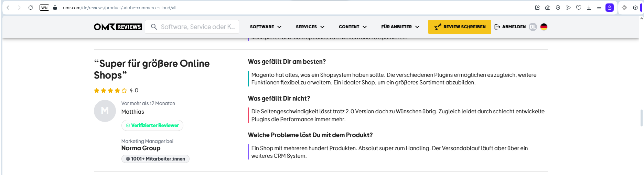
Task: Click the Abmelden logout link
Action: coord(510,27)
